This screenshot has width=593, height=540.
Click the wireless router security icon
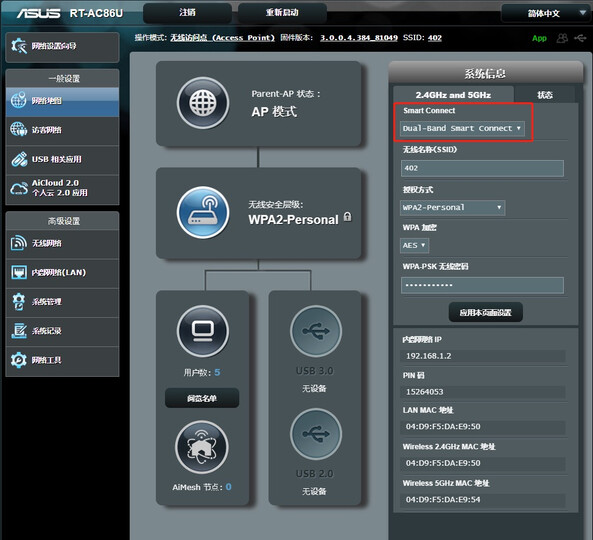(203, 212)
